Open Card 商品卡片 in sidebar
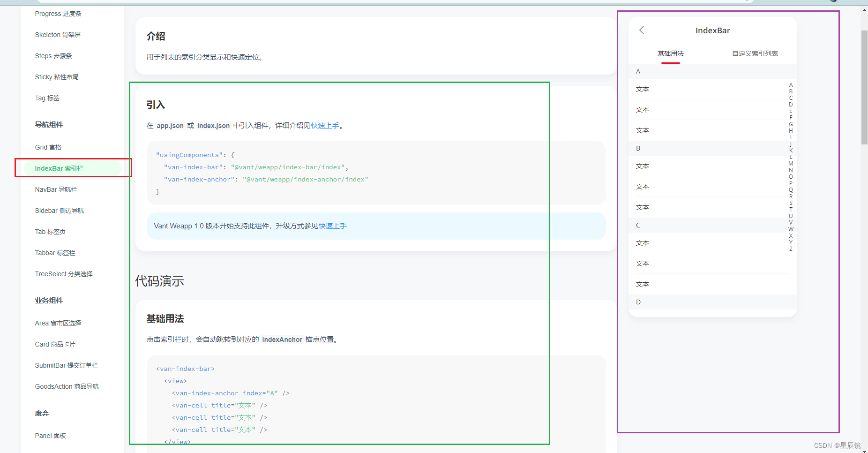The image size is (868, 453). click(x=55, y=344)
